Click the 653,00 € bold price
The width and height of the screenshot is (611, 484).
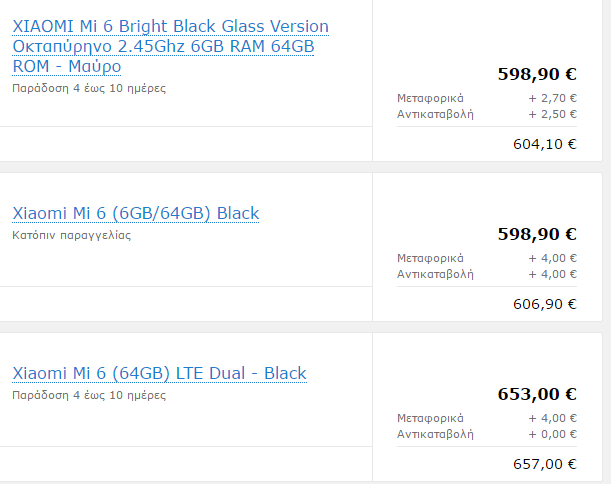click(x=537, y=394)
